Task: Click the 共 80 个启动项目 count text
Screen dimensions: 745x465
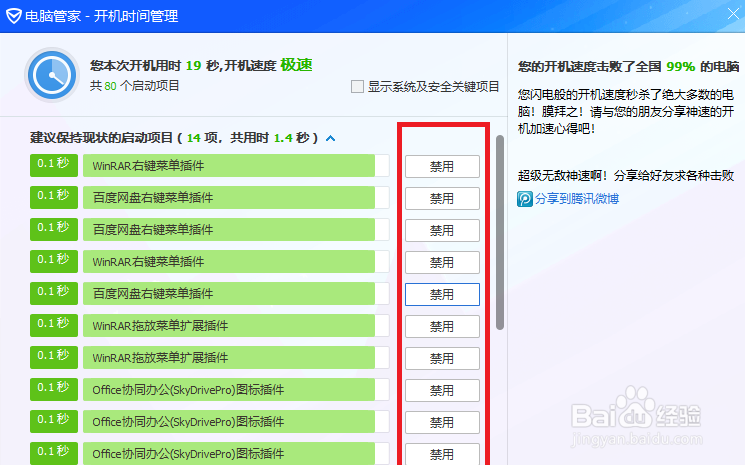Action: point(134,86)
